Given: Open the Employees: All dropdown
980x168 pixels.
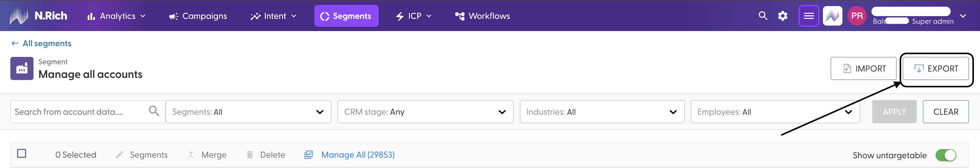Looking at the screenshot, I should click(775, 112).
